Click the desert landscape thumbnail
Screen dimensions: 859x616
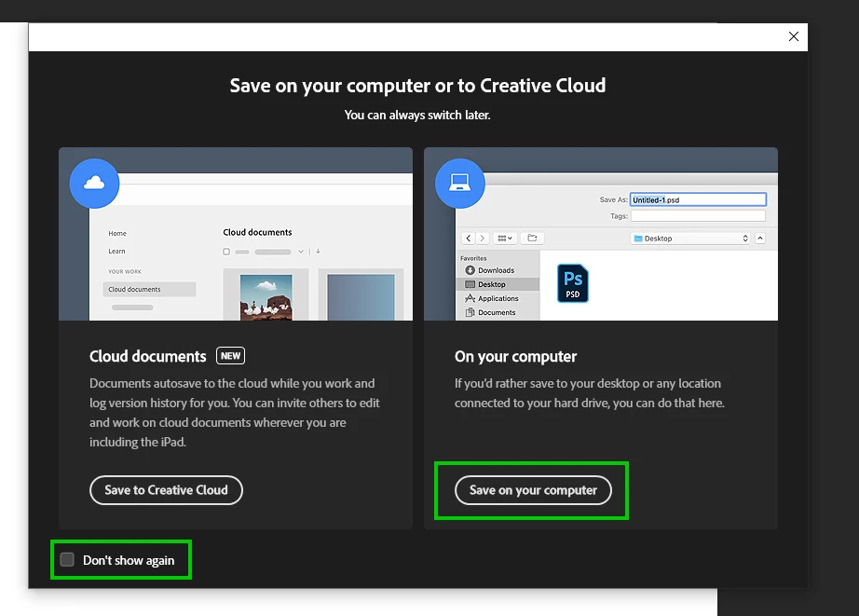[266, 297]
